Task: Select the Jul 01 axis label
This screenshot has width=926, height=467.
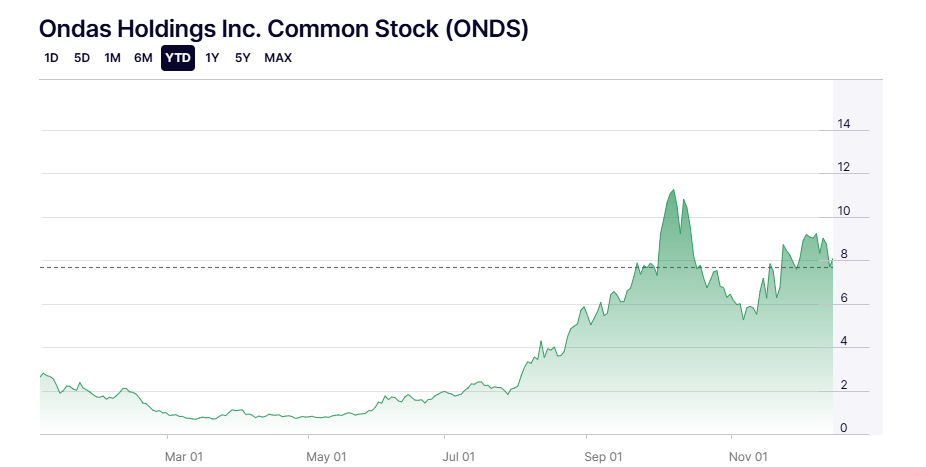Action: click(x=461, y=456)
